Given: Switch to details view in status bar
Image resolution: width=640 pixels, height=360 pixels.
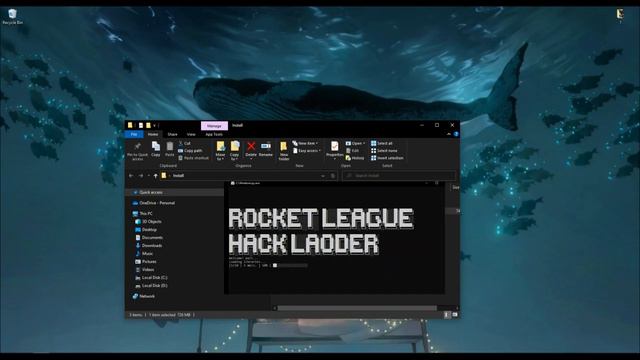Looking at the screenshot, I should (447, 315).
